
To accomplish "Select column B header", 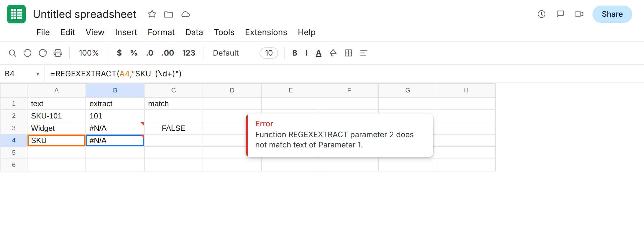I will pos(115,90).
